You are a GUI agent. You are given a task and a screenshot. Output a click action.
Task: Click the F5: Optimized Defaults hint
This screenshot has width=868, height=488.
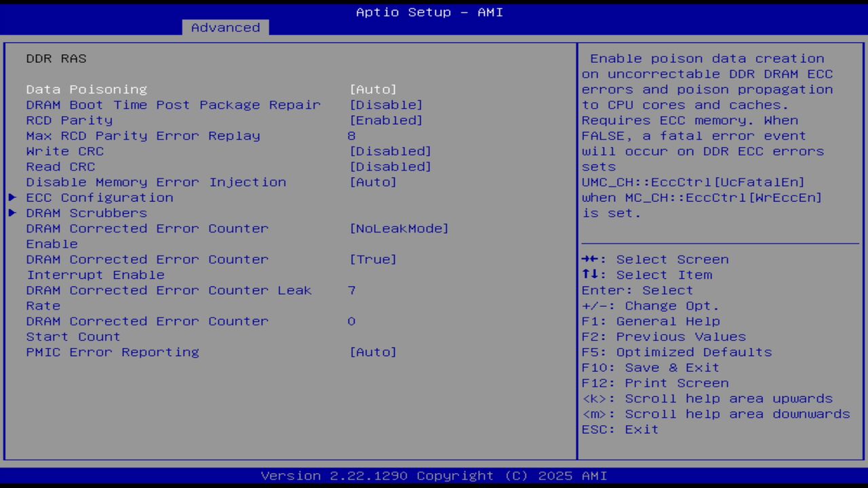pyautogui.click(x=677, y=352)
